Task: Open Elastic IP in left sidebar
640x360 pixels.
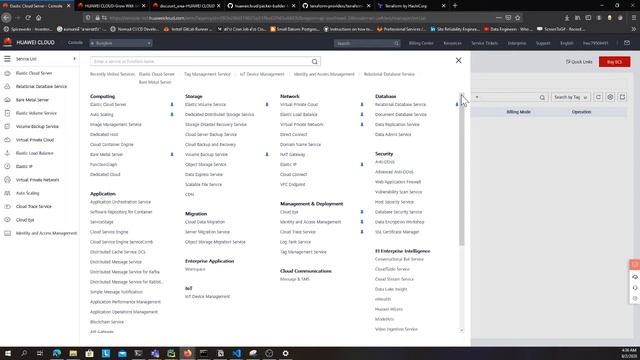Action: (24, 167)
